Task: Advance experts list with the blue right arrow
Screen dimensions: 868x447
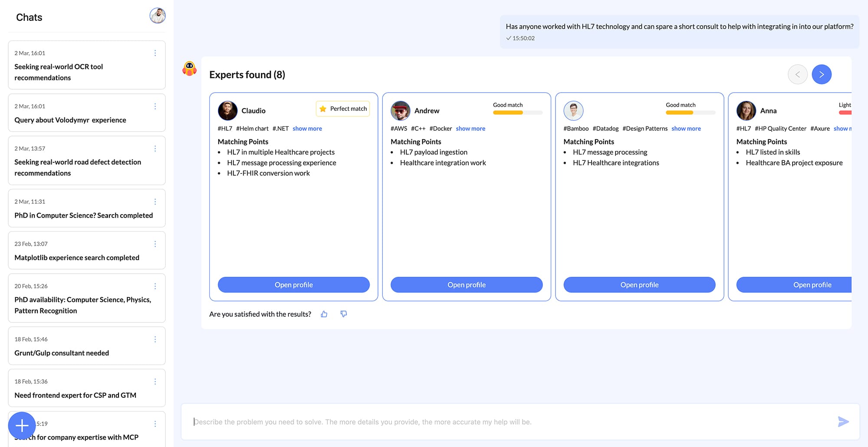Action: pyautogui.click(x=822, y=74)
